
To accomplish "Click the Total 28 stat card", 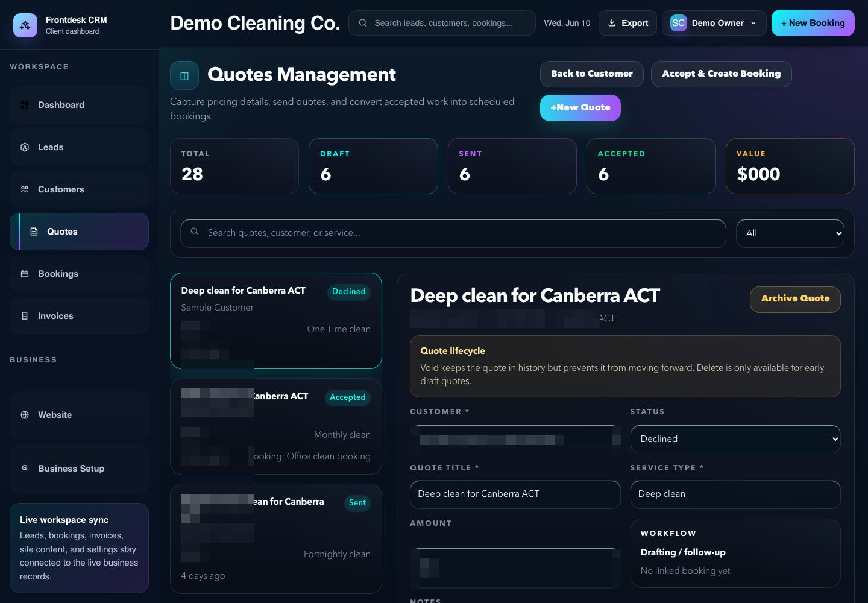I will [x=234, y=166].
